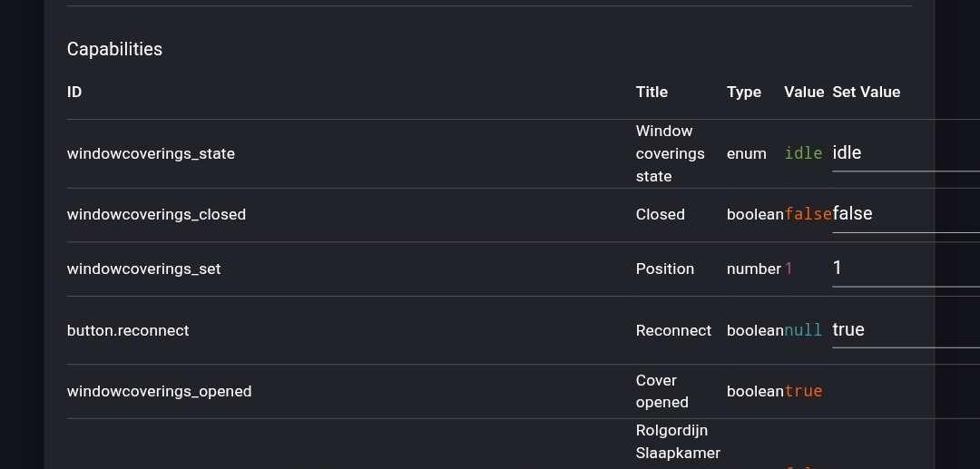Click the green idle value
Screen dimensions: 980x469
click(803, 153)
